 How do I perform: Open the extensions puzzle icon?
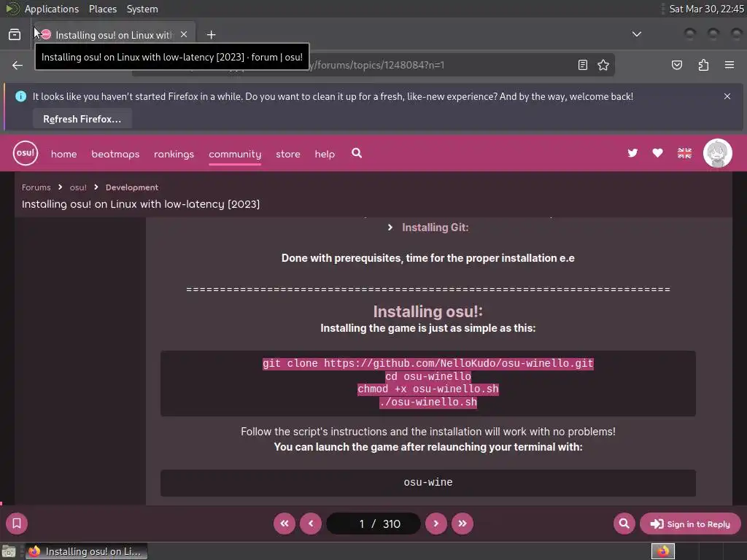703,65
